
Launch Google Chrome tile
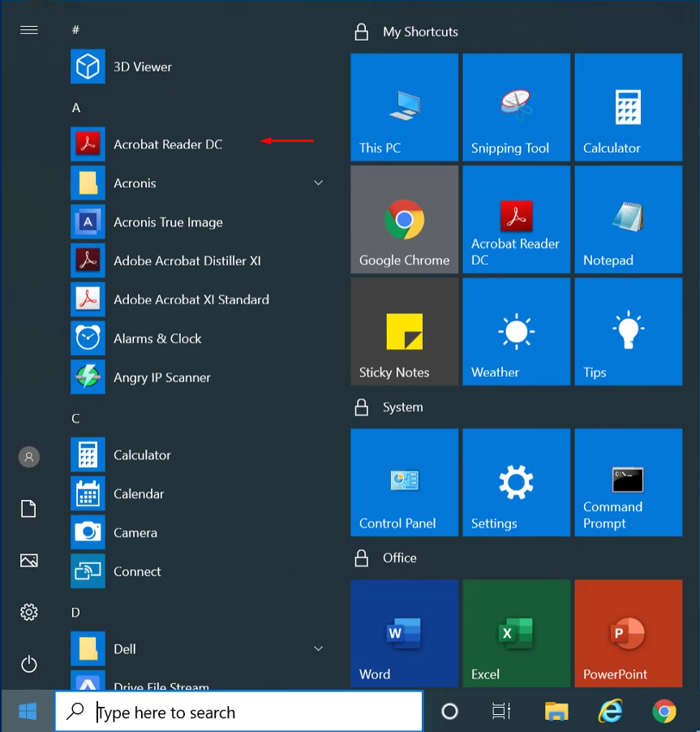click(404, 219)
